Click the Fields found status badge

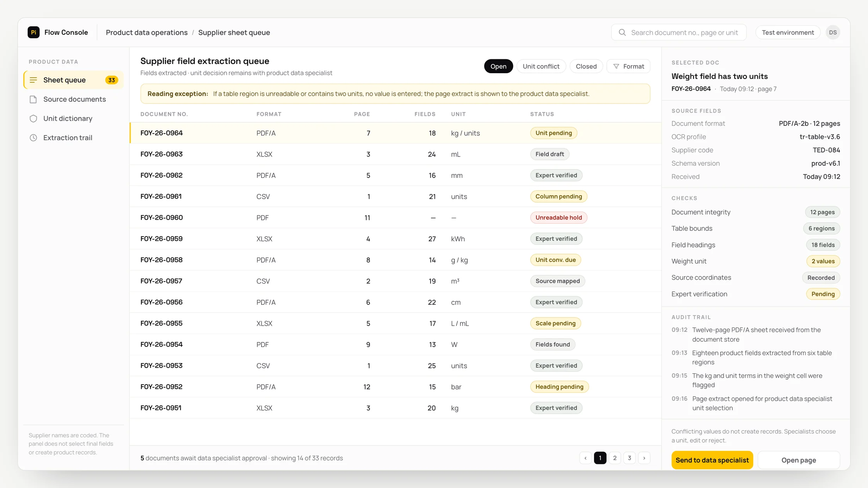point(553,344)
